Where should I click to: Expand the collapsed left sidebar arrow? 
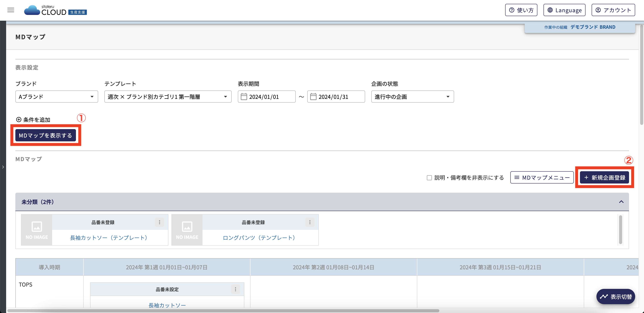tap(3, 167)
